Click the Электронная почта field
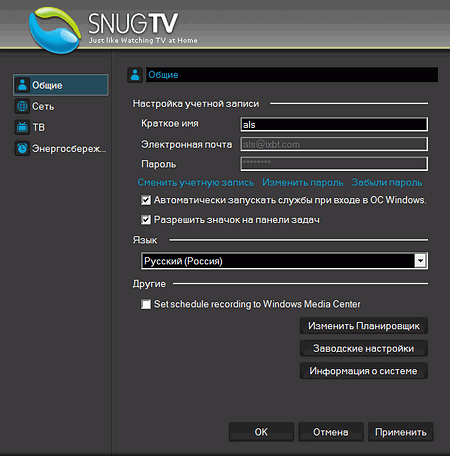450x456 pixels. click(334, 144)
